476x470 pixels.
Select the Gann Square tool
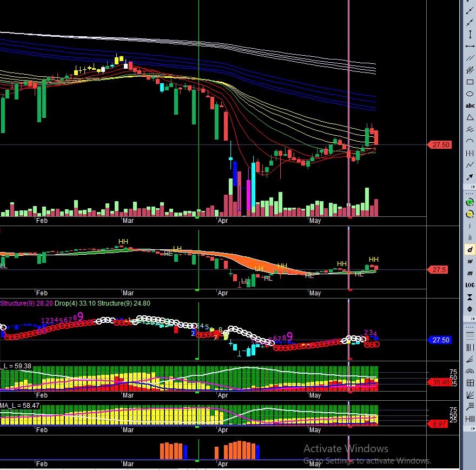[470, 383]
